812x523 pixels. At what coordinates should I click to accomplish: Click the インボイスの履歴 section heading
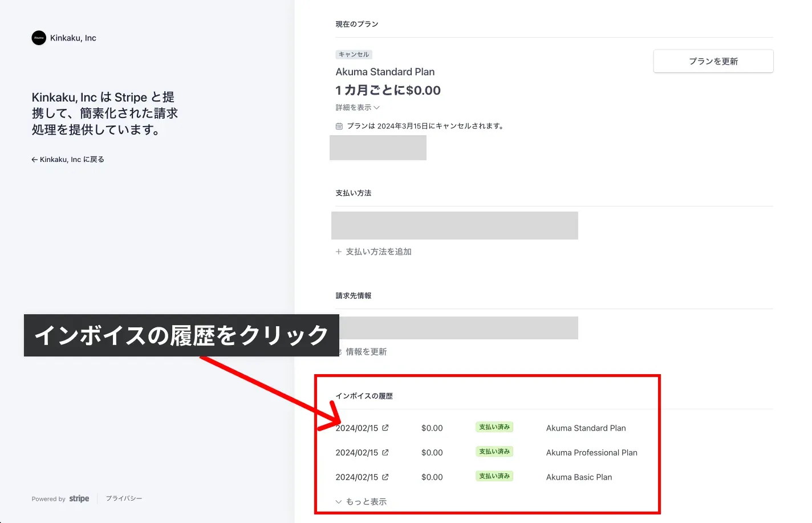pyautogui.click(x=364, y=396)
